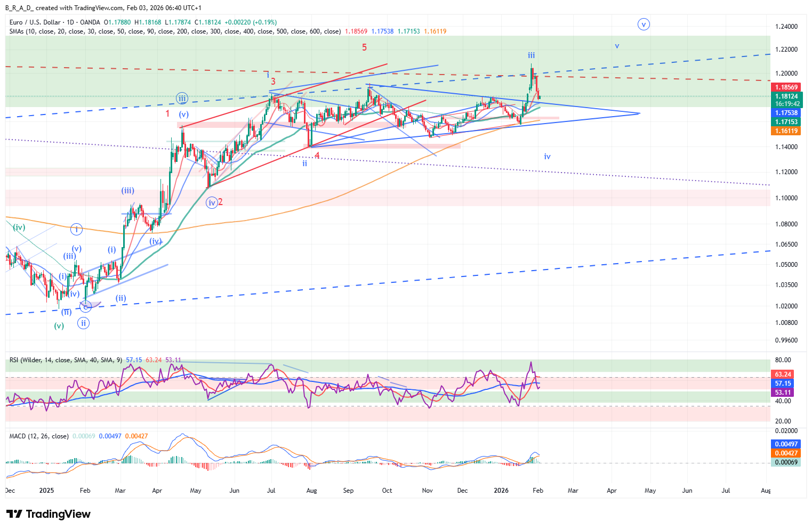Click the 2026 label on the time axis

501,491
